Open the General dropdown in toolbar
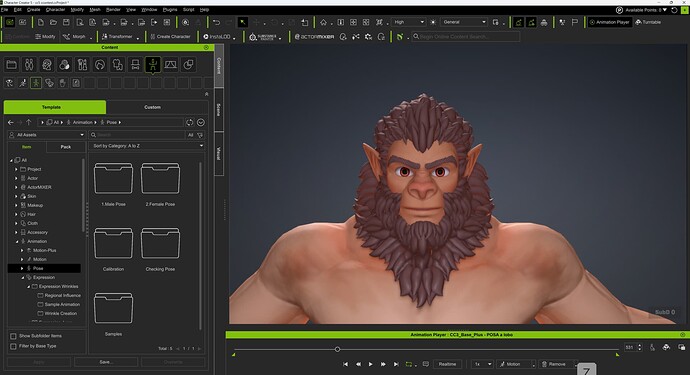 [464, 22]
